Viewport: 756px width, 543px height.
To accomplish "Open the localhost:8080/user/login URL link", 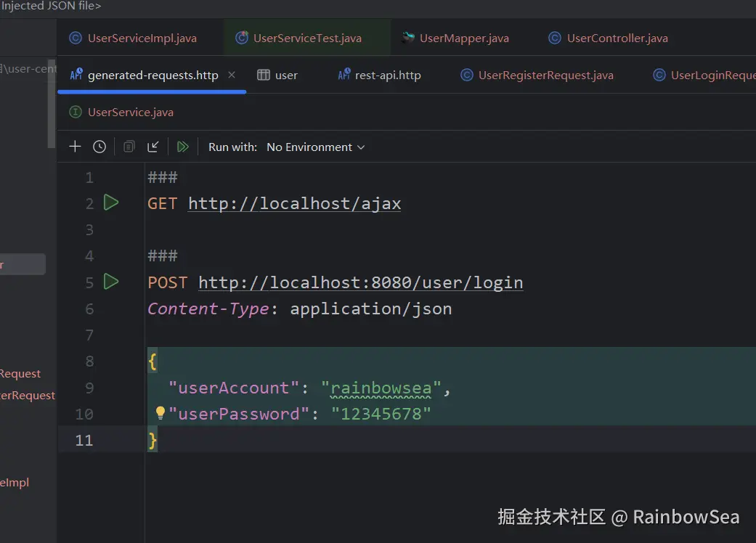I will click(361, 283).
